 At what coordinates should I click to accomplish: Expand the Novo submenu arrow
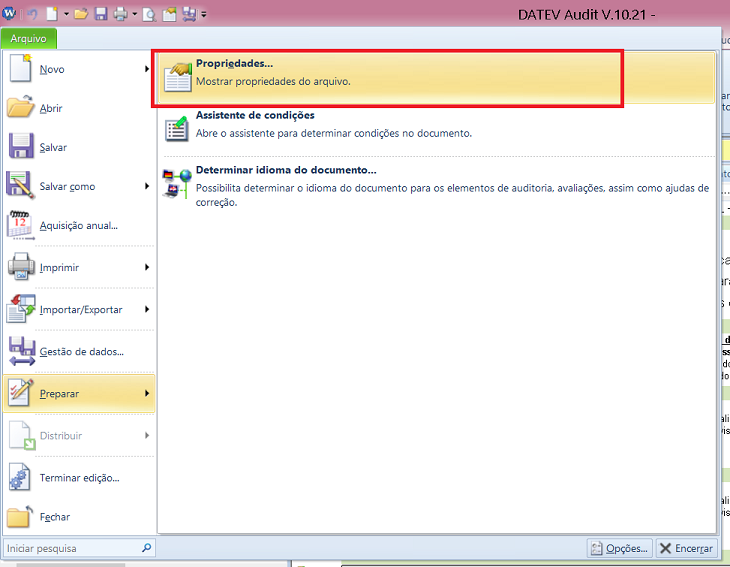[147, 69]
